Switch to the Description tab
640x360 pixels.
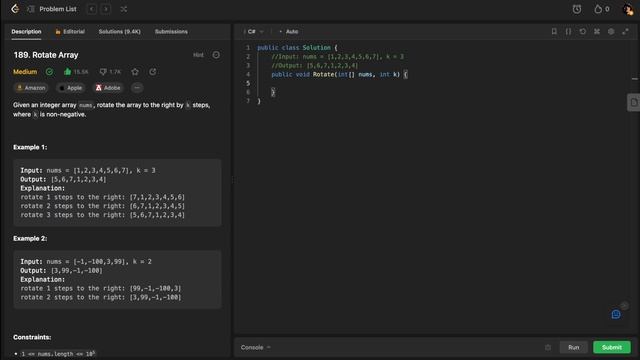point(26,31)
